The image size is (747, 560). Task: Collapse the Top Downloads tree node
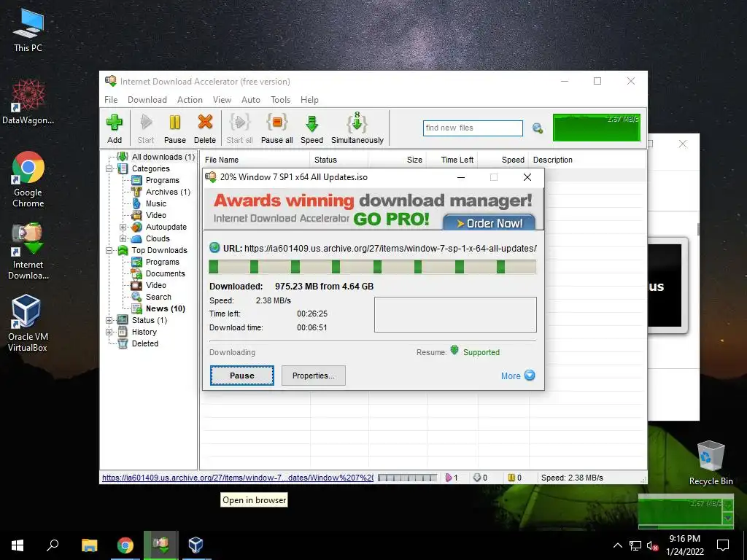[109, 251]
